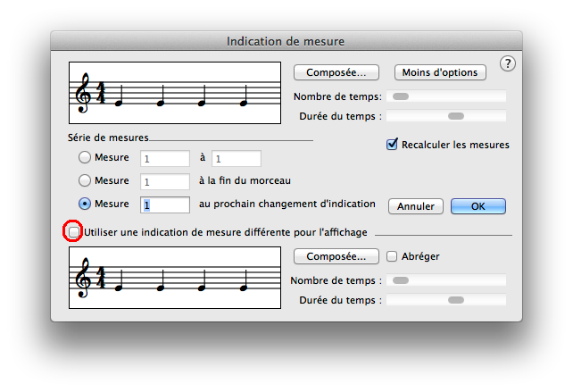The image size is (573, 392).
Task: Select the 'à la fin du morceau' radio option
Action: point(86,181)
